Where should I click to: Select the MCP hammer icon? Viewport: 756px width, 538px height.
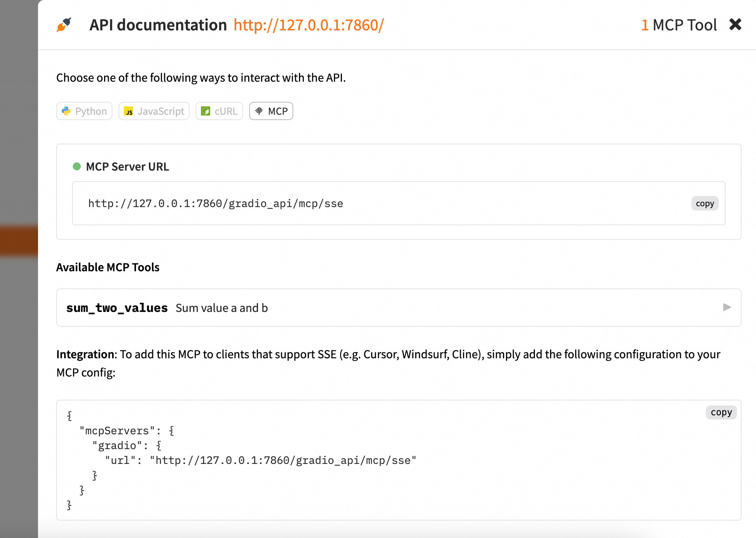(x=260, y=111)
